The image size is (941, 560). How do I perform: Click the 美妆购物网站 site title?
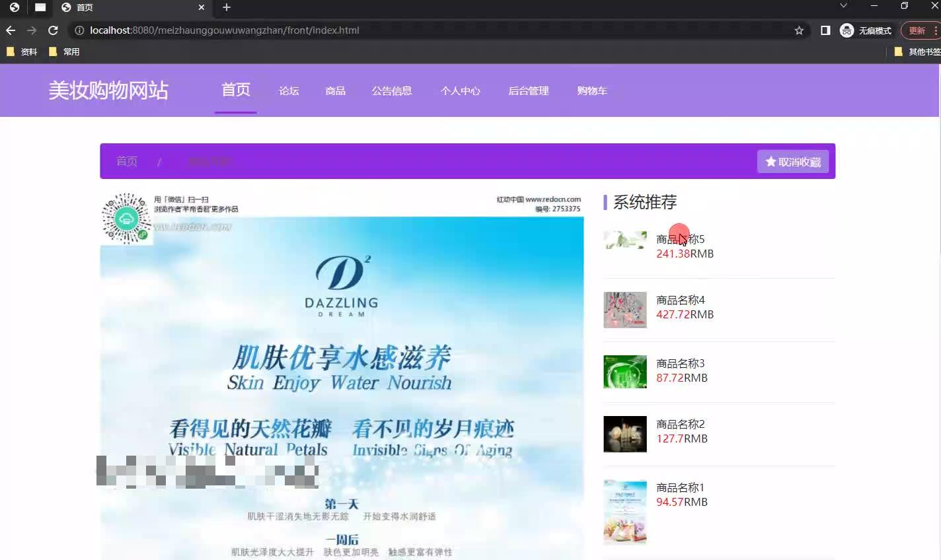tap(108, 90)
